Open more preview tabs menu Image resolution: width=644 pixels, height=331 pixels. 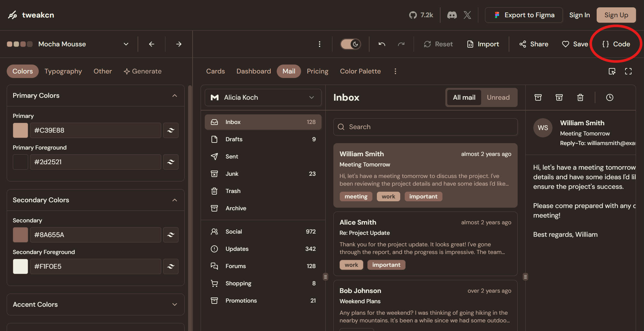pos(395,71)
